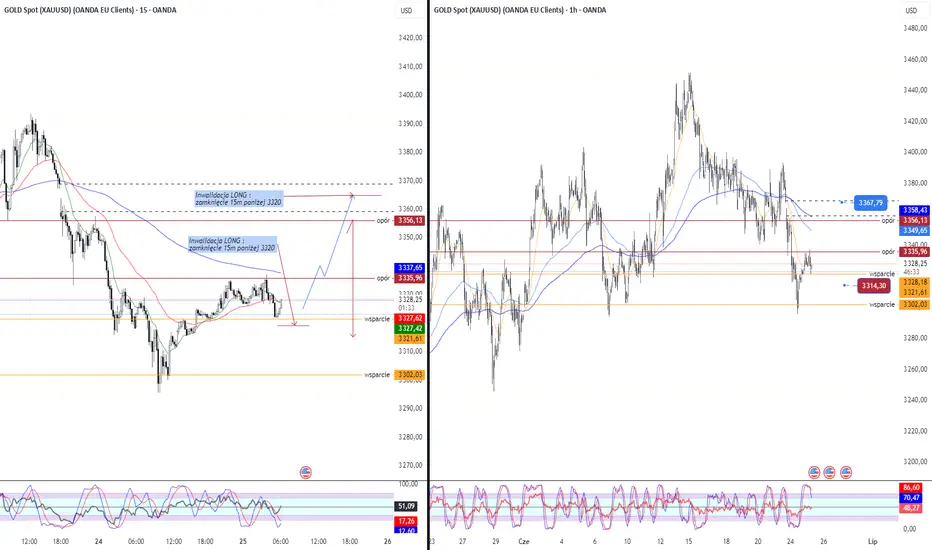Click the light-blue 3349,65 price tag
Viewport: 932px width, 550px height.
[915, 231]
